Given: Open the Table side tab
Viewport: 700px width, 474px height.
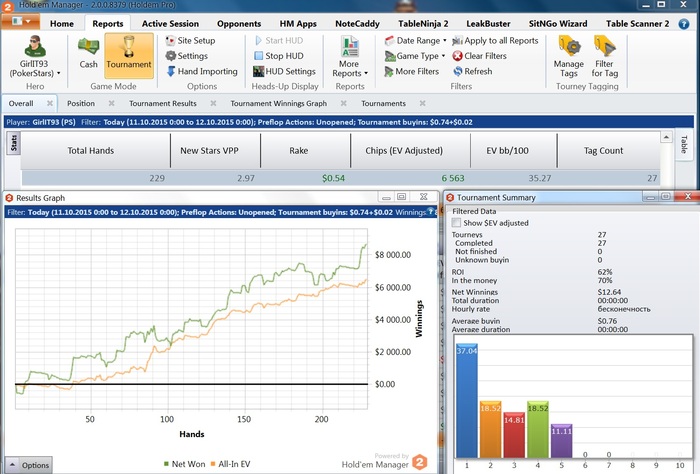Looking at the screenshot, I should [683, 144].
